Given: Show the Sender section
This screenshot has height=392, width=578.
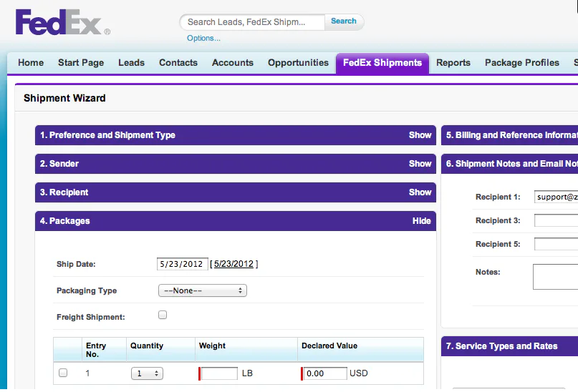Looking at the screenshot, I should (x=420, y=164).
